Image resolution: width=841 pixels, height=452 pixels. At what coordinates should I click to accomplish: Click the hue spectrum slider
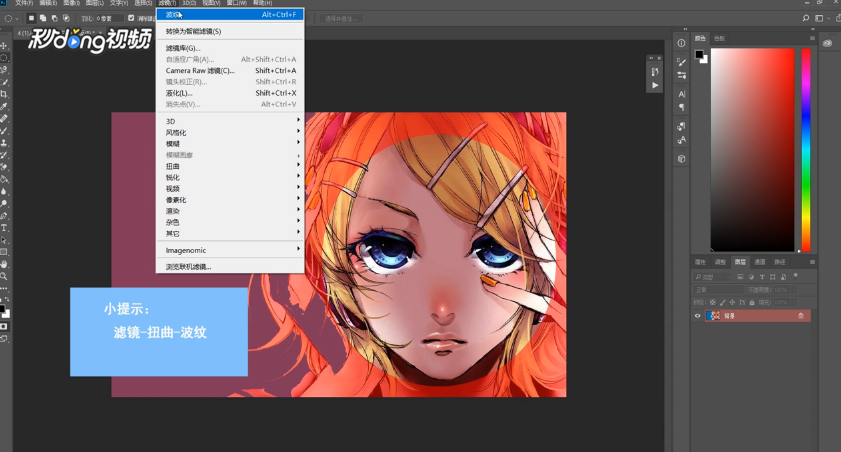point(806,150)
